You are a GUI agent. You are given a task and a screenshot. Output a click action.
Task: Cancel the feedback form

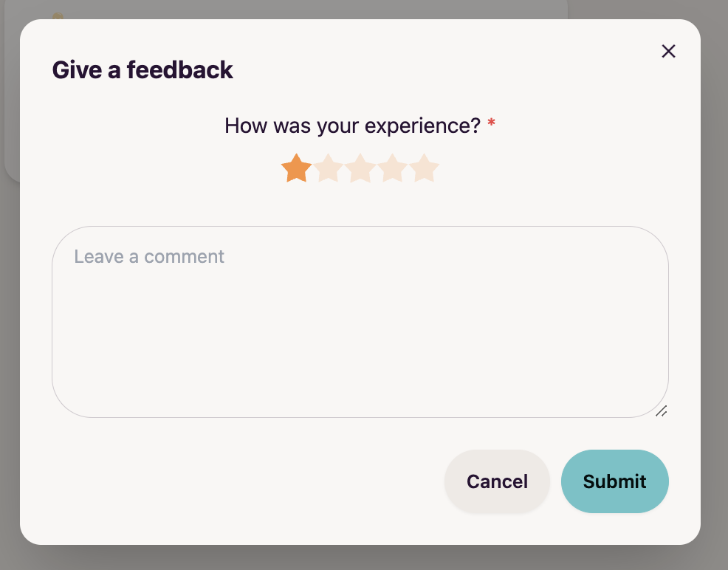tap(497, 481)
